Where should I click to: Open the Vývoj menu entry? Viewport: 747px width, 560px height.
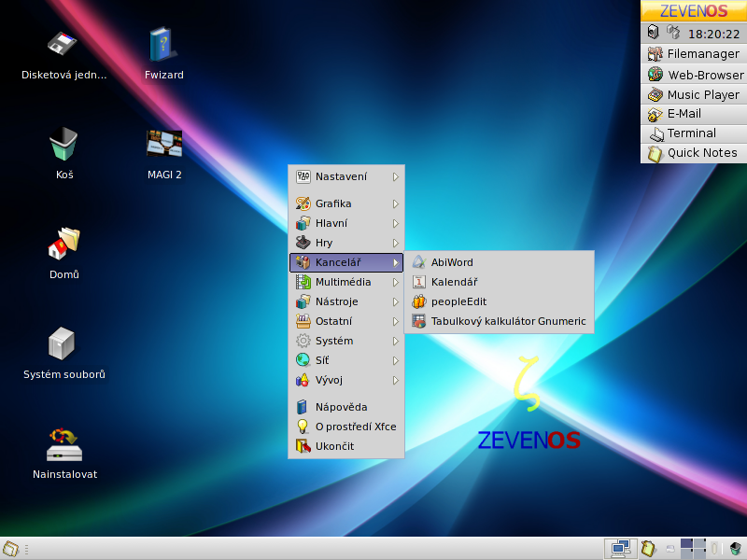(346, 380)
